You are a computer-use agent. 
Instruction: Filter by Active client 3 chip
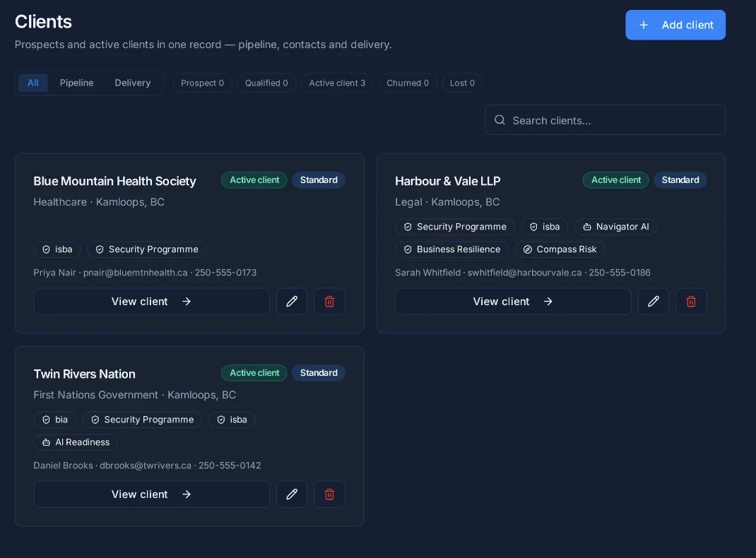tap(337, 83)
